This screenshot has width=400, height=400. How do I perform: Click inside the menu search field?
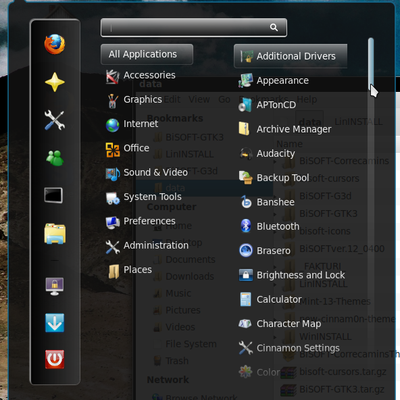(x=193, y=27)
